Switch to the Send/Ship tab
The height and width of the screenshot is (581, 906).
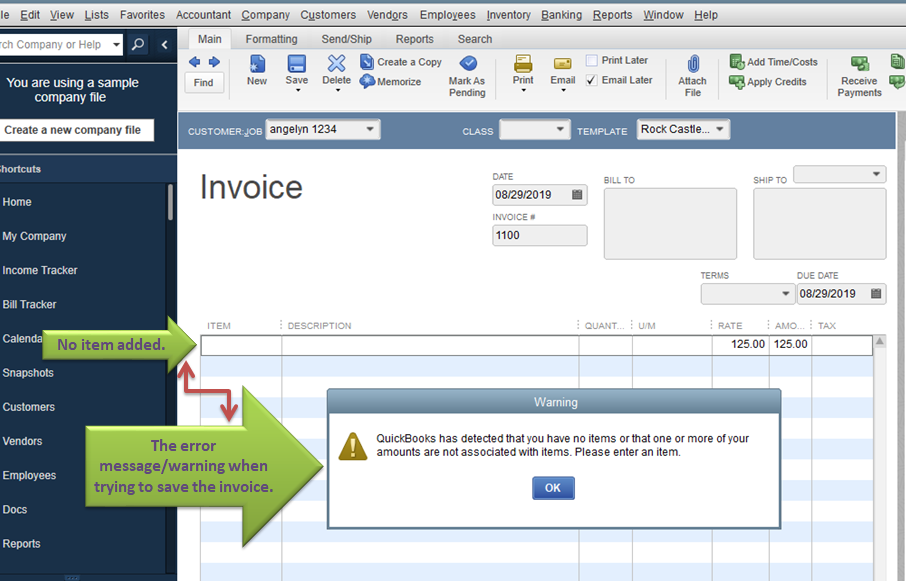coord(346,39)
